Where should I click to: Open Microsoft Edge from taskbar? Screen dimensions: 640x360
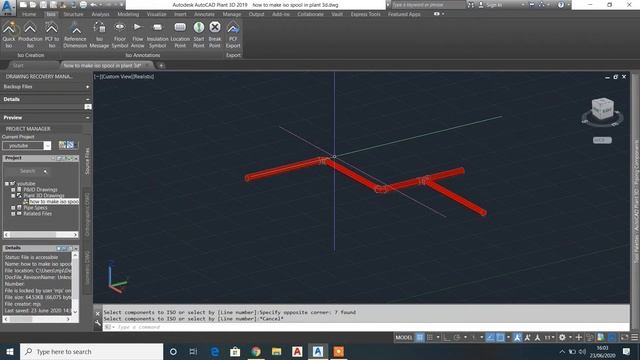(x=215, y=351)
